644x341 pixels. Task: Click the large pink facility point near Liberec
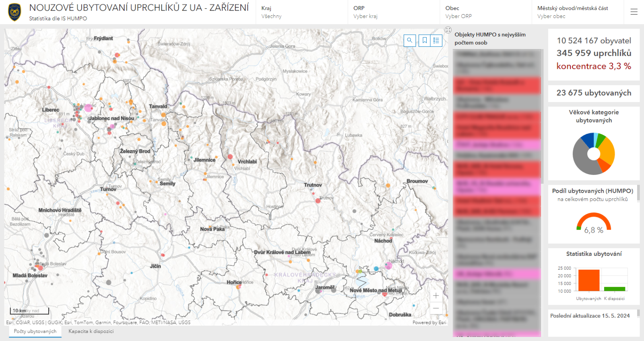(x=88, y=108)
